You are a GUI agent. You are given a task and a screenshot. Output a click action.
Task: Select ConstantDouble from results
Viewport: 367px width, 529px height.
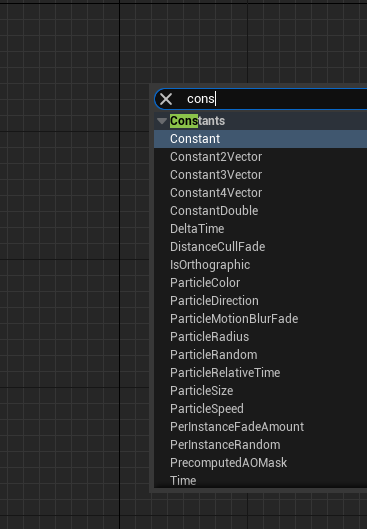[260, 211]
